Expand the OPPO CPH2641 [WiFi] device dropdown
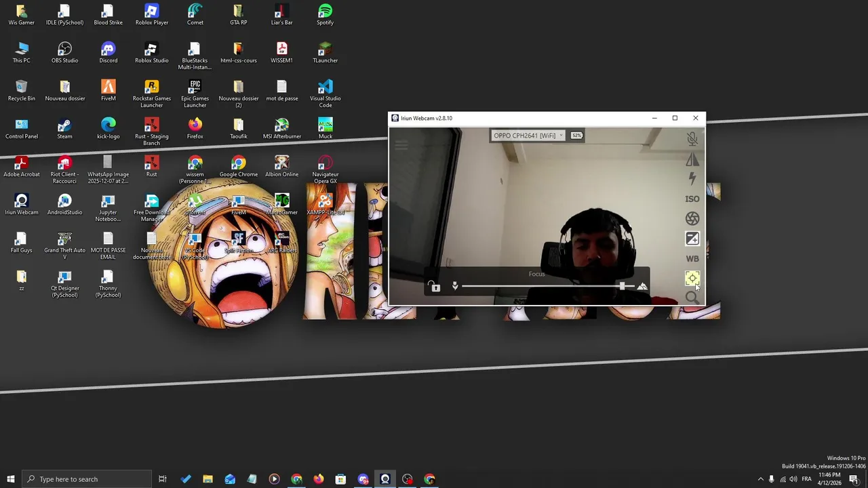The image size is (868, 488). tap(528, 136)
